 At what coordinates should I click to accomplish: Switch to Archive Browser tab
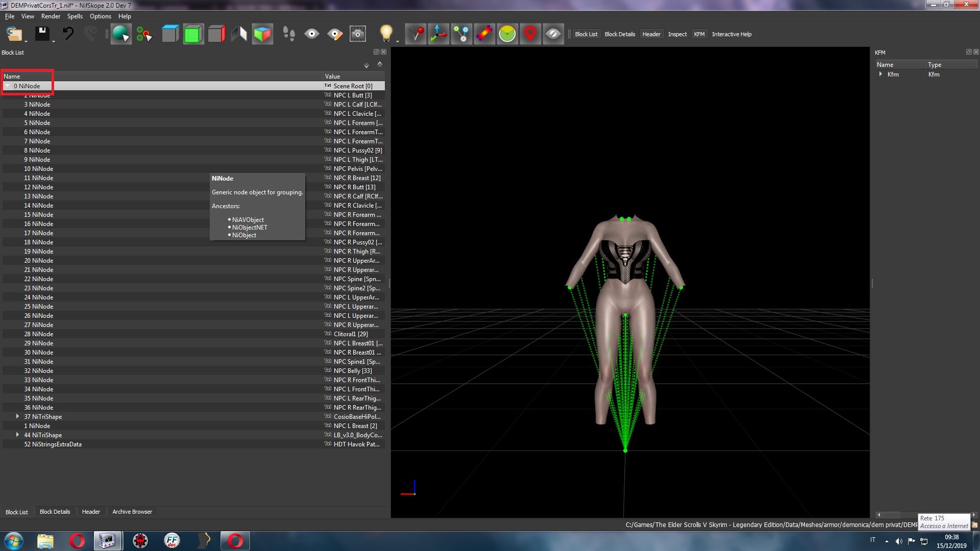132,512
